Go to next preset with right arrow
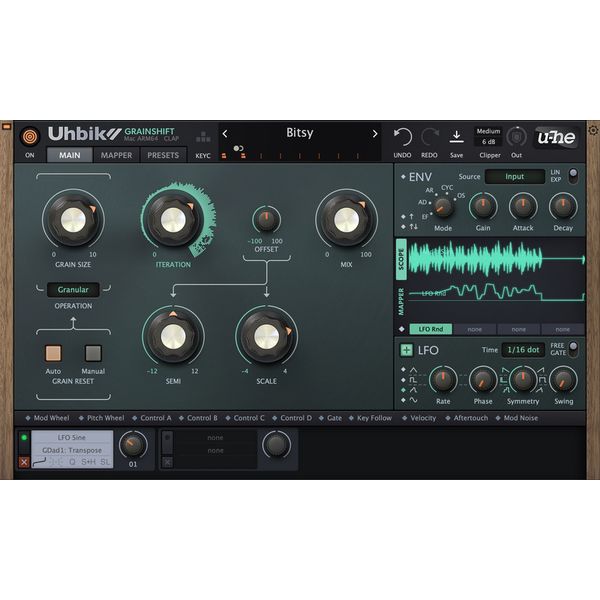The width and height of the screenshot is (600, 600). (x=375, y=133)
